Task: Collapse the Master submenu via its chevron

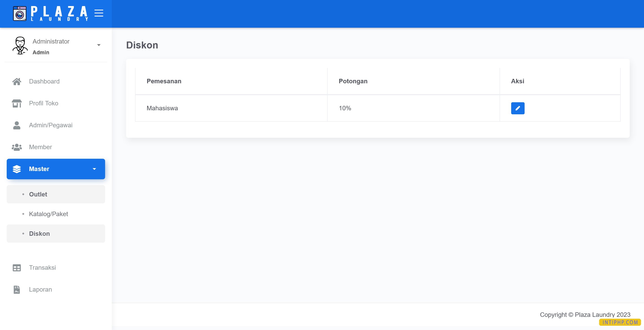Action: 94,169
